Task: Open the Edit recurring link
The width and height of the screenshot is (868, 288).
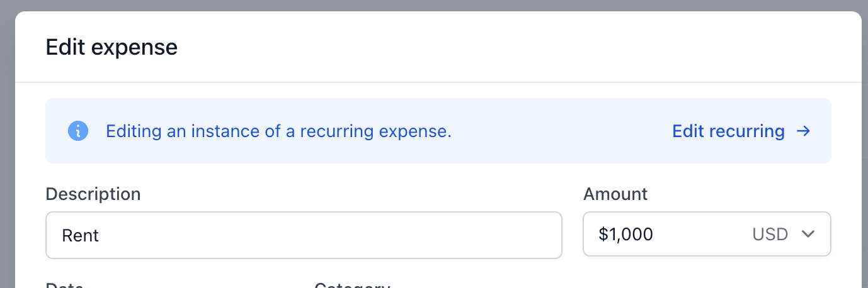Action: pyautogui.click(x=741, y=131)
